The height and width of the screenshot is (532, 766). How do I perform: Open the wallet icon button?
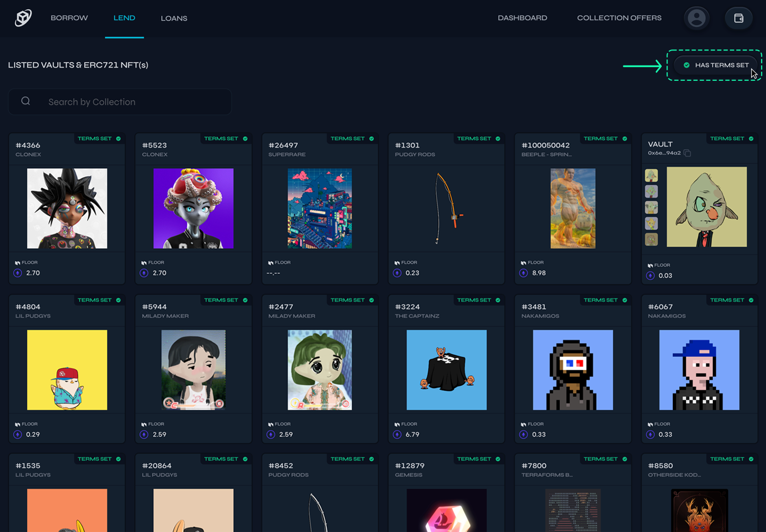[738, 18]
